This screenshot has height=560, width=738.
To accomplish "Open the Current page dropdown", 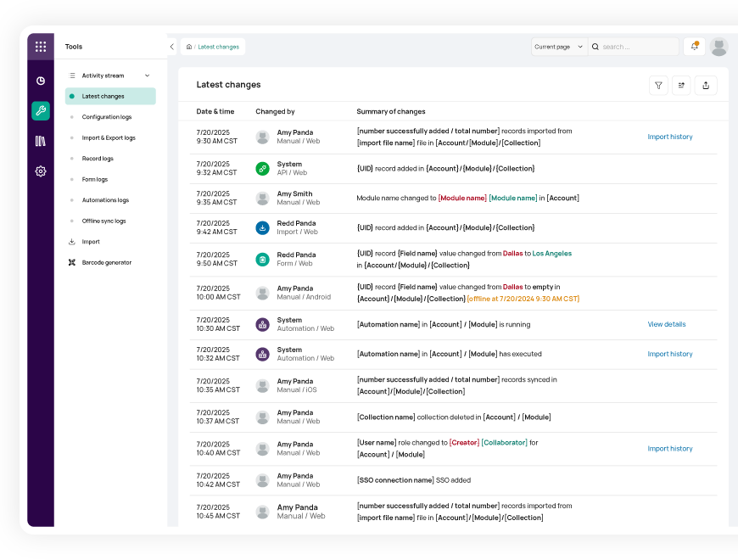I will [559, 47].
